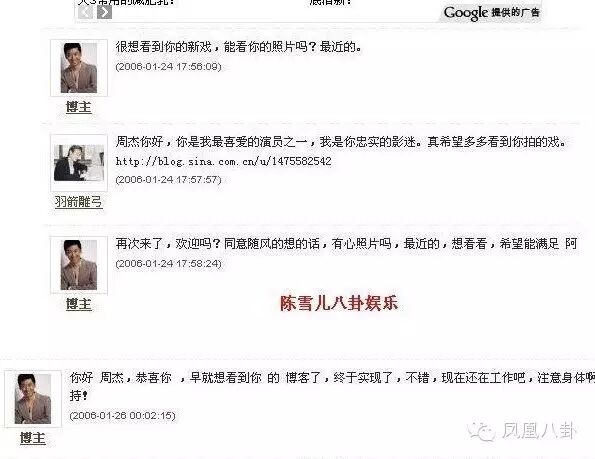Screen dimensions: 595x459
Task: Click the 17:58:24 comment timestamp
Action: [168, 263]
